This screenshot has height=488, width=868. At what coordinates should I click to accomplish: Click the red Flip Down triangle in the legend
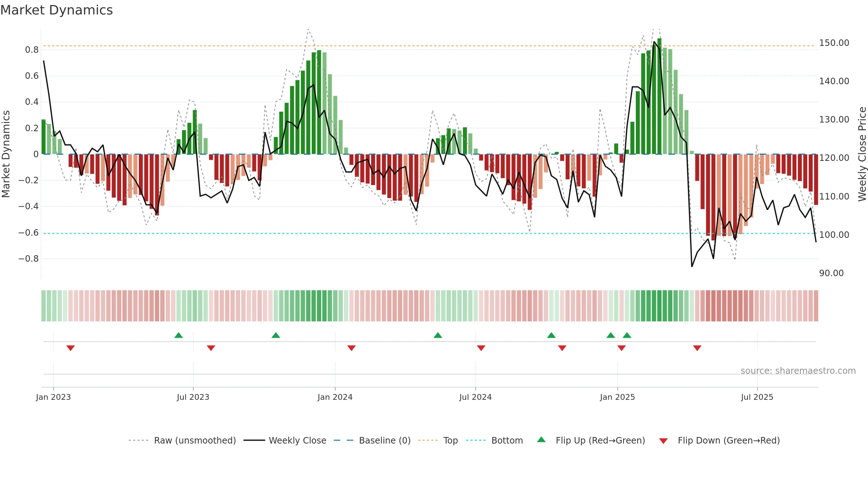[663, 441]
